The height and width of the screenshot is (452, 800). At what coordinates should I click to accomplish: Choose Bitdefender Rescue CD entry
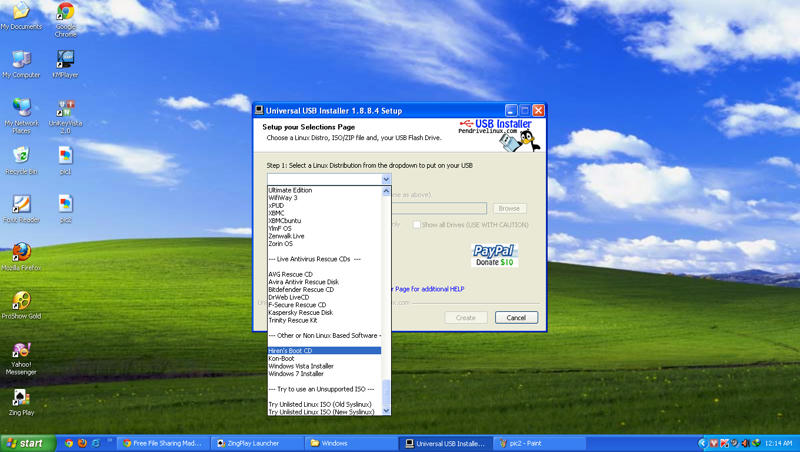324,289
